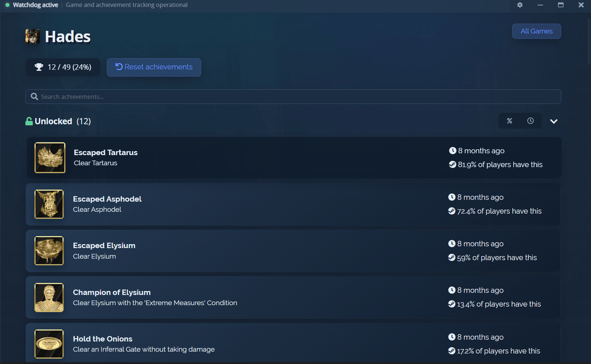The image size is (591, 364).
Task: Click the trophy icon in progress counter
Action: (x=39, y=67)
